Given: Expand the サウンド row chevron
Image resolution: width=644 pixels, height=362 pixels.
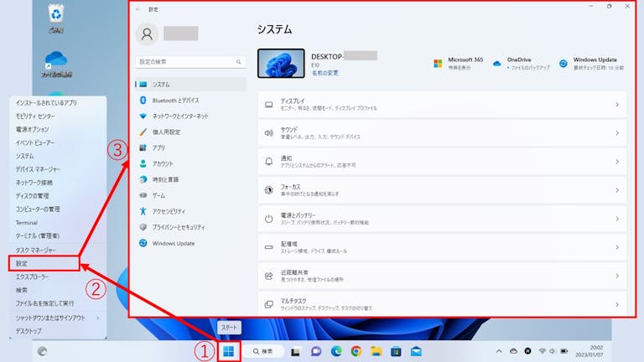Looking at the screenshot, I should click(617, 133).
